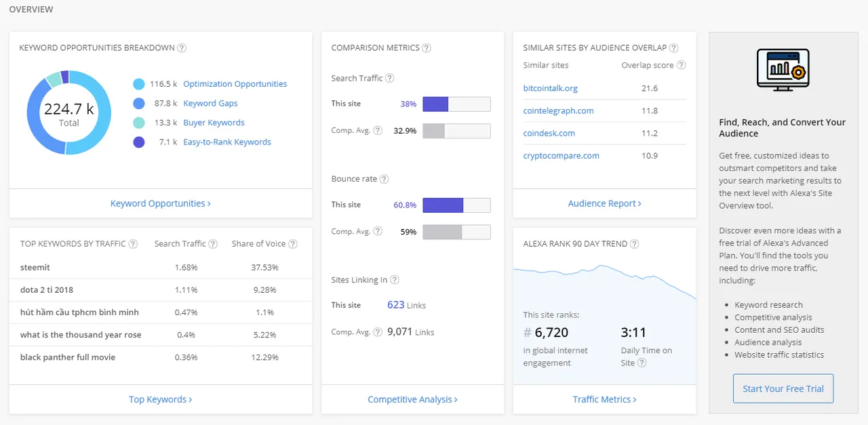Click Comp. Avg. help icon under Bounce rate
Image resolution: width=868 pixels, height=425 pixels.
(378, 232)
